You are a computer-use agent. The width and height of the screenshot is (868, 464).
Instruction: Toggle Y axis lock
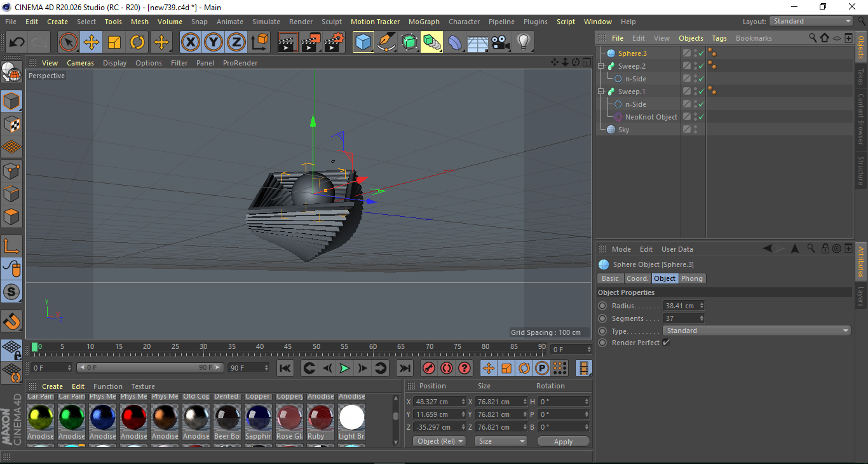(213, 43)
